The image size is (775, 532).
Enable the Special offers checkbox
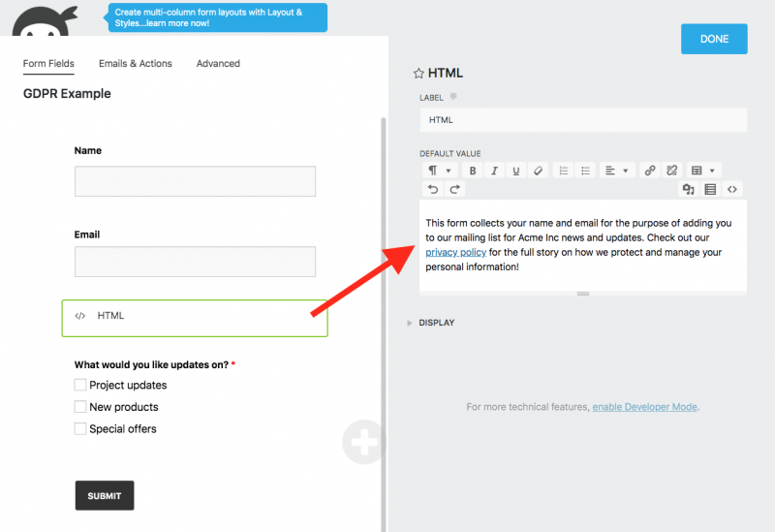[80, 428]
